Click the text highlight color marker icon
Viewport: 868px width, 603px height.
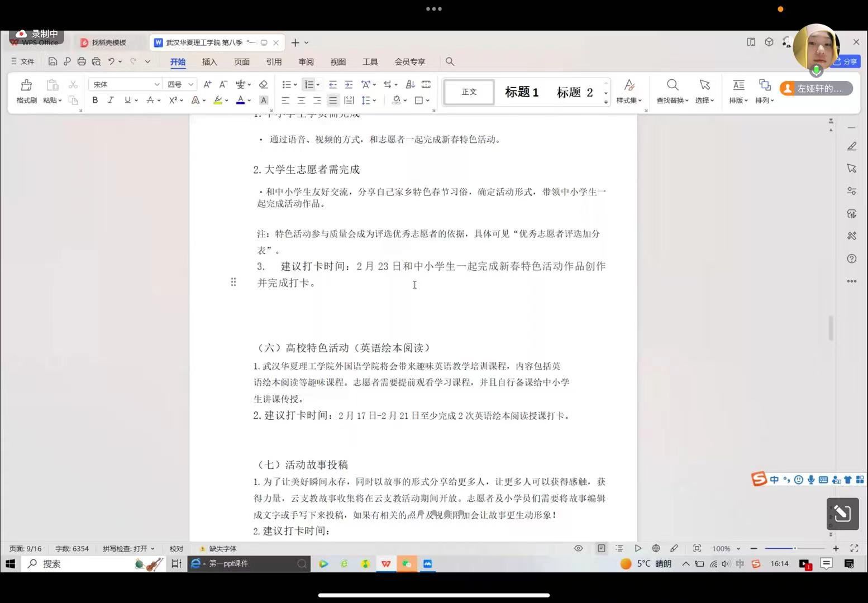click(x=218, y=100)
